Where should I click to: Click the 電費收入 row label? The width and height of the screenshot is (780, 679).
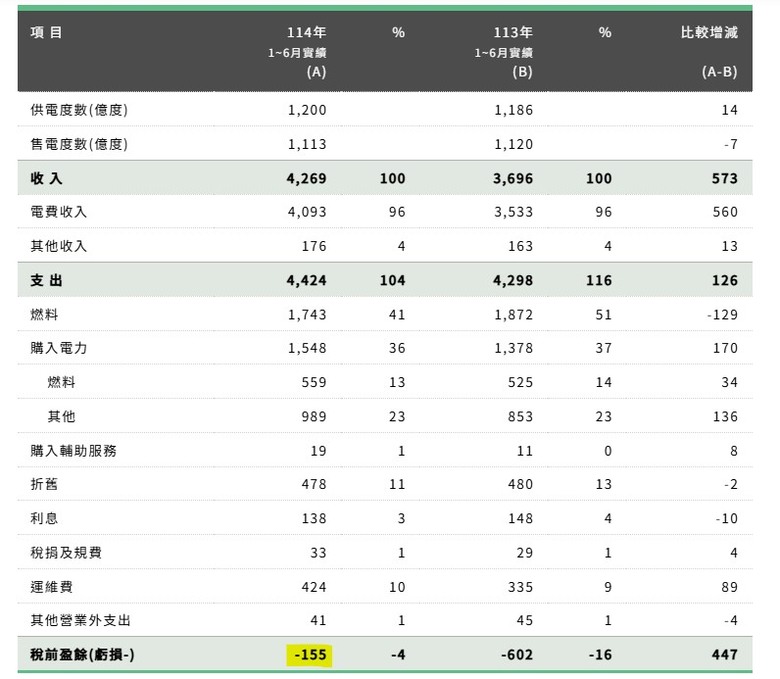(59, 212)
